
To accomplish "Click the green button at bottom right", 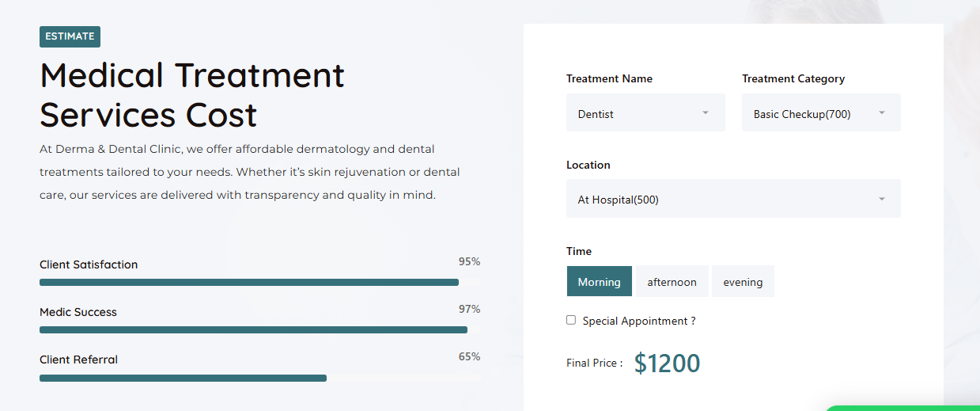I will 902,408.
